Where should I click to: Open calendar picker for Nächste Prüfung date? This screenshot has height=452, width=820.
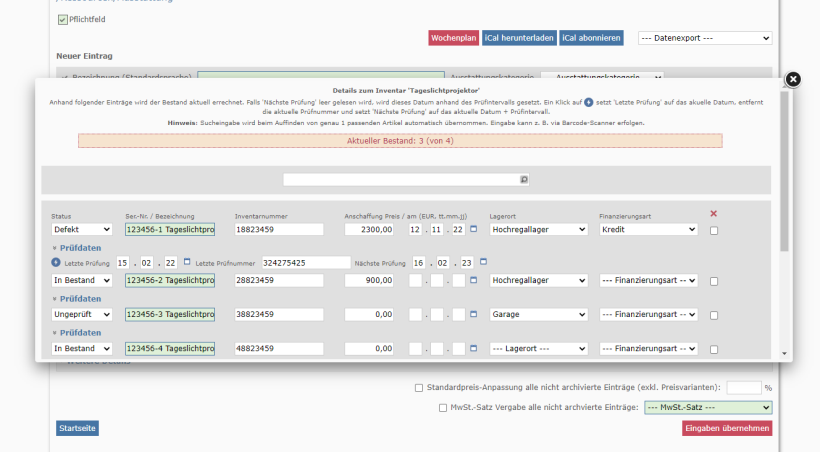[x=483, y=262]
